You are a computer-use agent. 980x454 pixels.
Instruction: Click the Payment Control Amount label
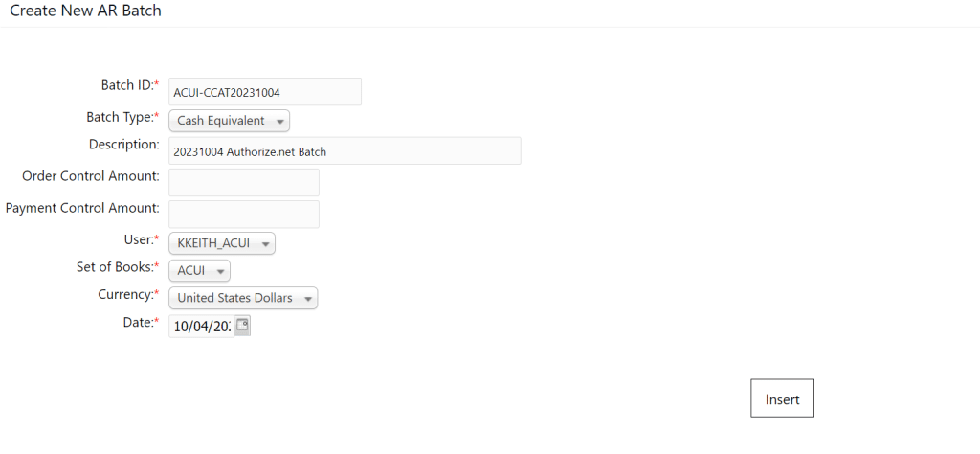point(82,208)
